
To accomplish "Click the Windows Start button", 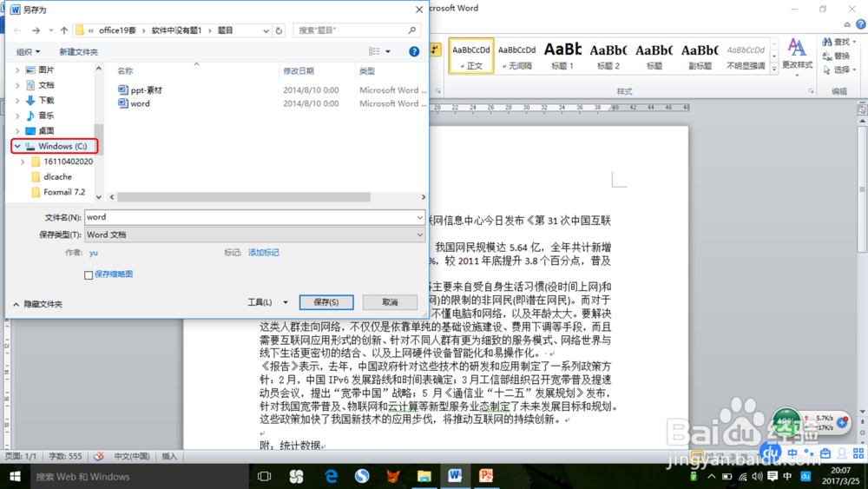I will 15,476.
